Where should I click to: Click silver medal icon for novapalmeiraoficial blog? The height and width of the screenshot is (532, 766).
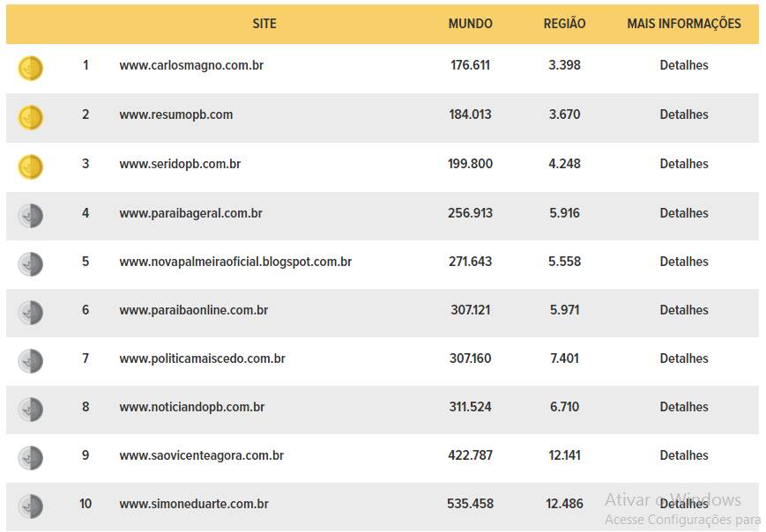[x=30, y=264]
